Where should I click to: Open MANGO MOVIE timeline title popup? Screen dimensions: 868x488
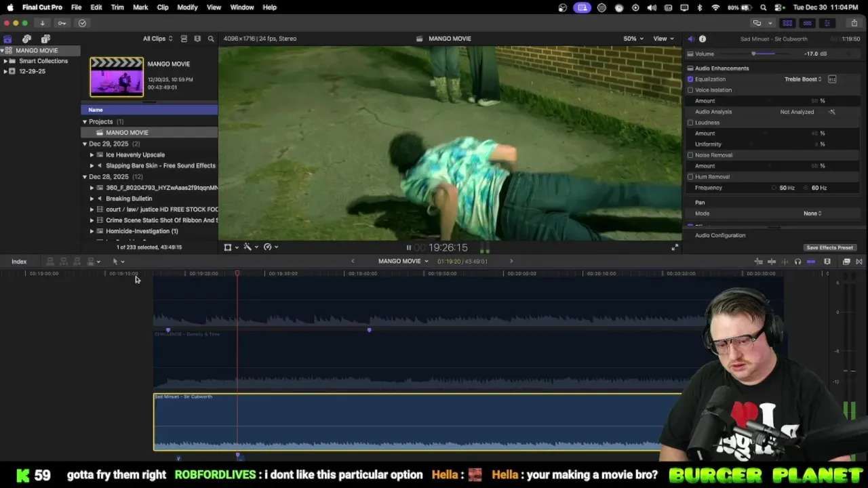(403, 262)
